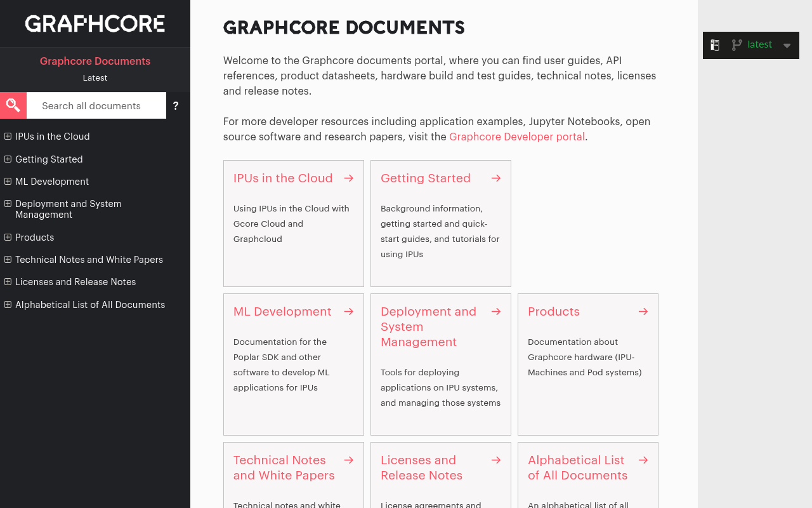812x508 pixels.
Task: Click arrow on ML Development card
Action: [349, 312]
